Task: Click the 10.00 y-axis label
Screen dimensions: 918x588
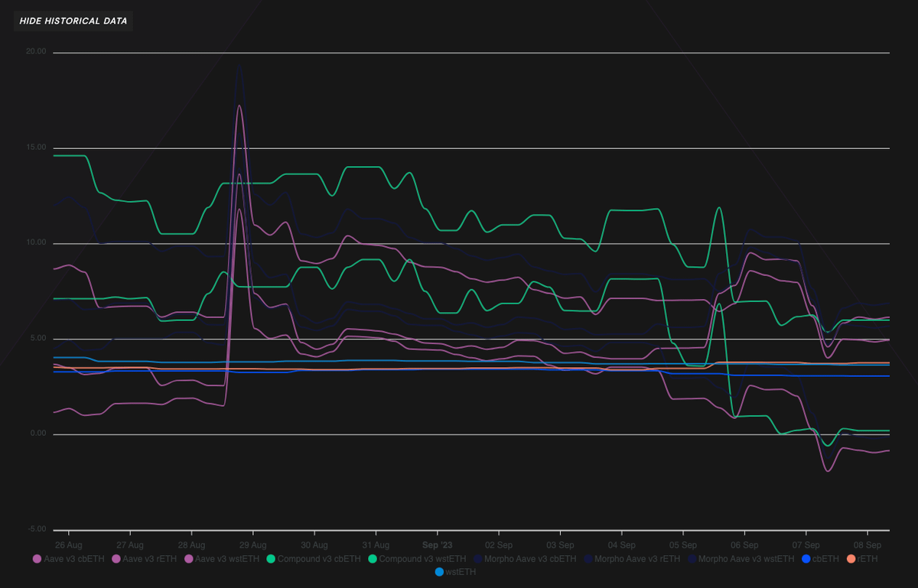Action: (x=36, y=243)
